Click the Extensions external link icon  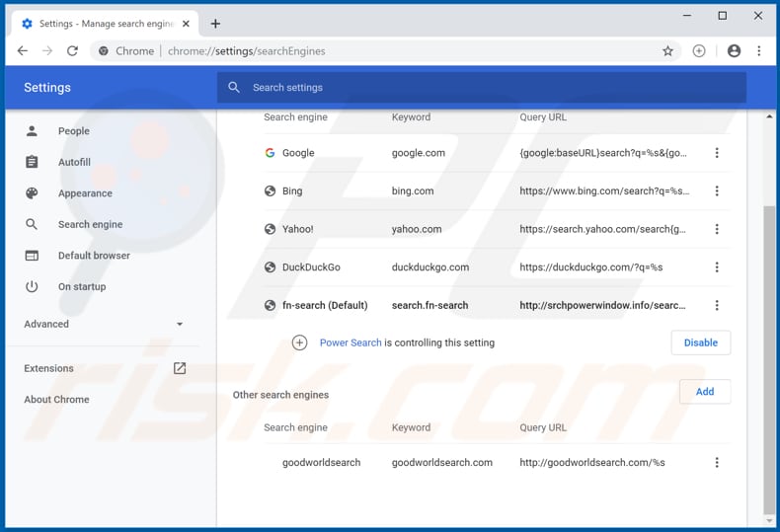tap(180, 368)
